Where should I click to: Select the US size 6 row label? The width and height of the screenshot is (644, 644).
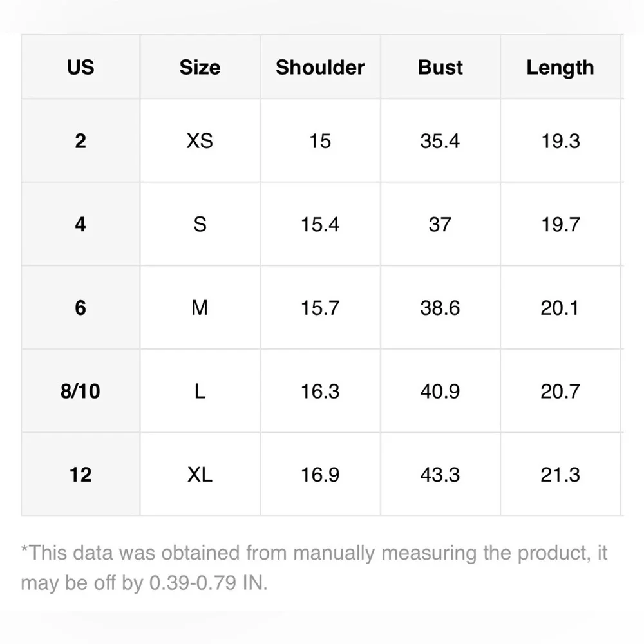80,308
